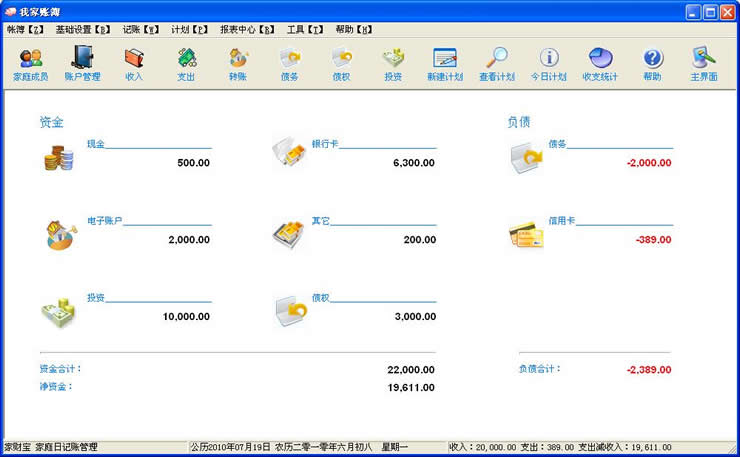Viewport: 740px width, 457px height.
Task: Open the 工具【T】 menu
Action: tap(305, 30)
